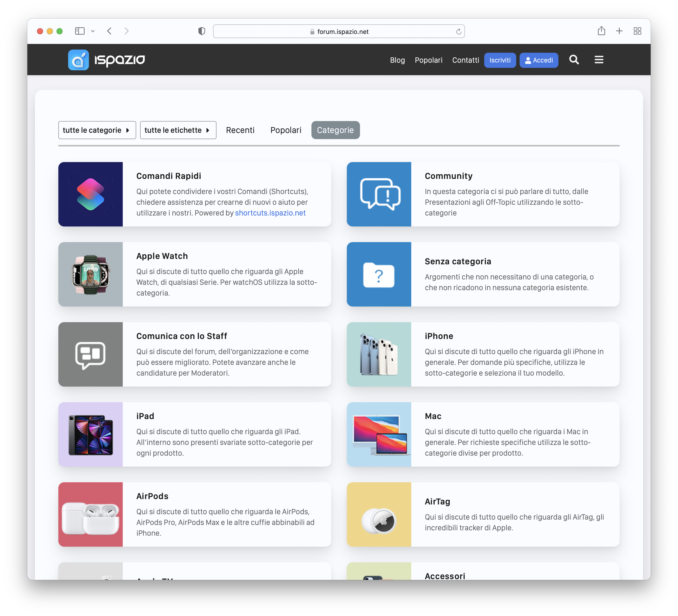678x616 pixels.
Task: Click the Comunica con lo Staff icon
Action: pyautogui.click(x=91, y=354)
